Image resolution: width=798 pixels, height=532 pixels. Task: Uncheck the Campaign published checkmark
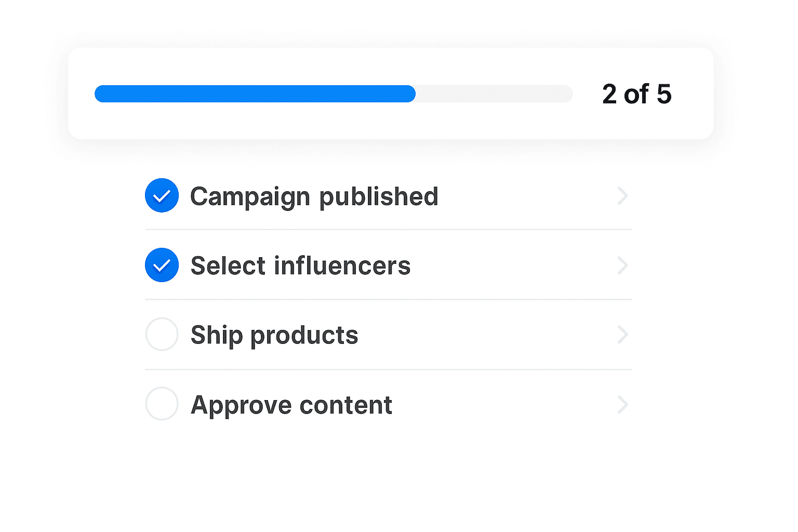162,195
